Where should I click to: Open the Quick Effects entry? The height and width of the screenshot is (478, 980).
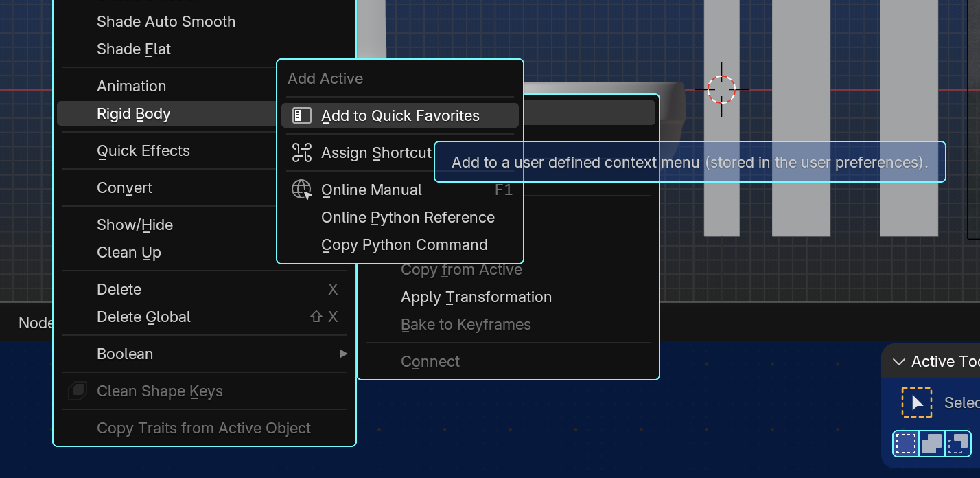[x=143, y=150]
